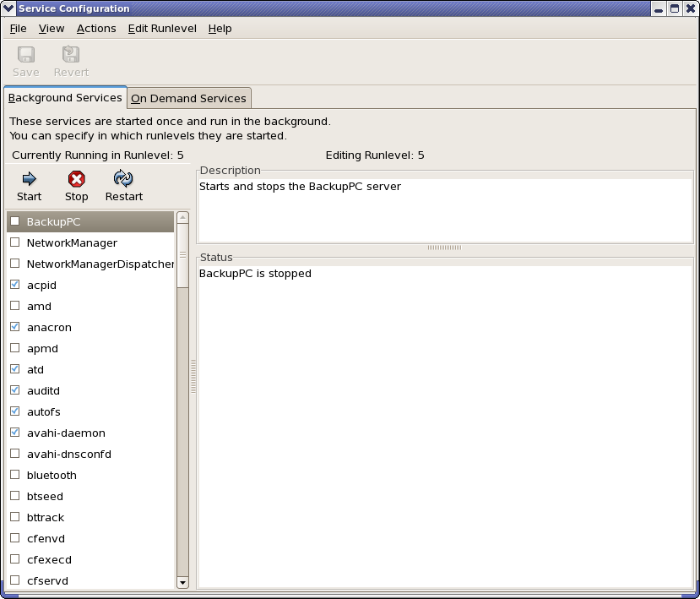700x599 pixels.
Task: Start the selected service with Start arrow
Action: 29,179
